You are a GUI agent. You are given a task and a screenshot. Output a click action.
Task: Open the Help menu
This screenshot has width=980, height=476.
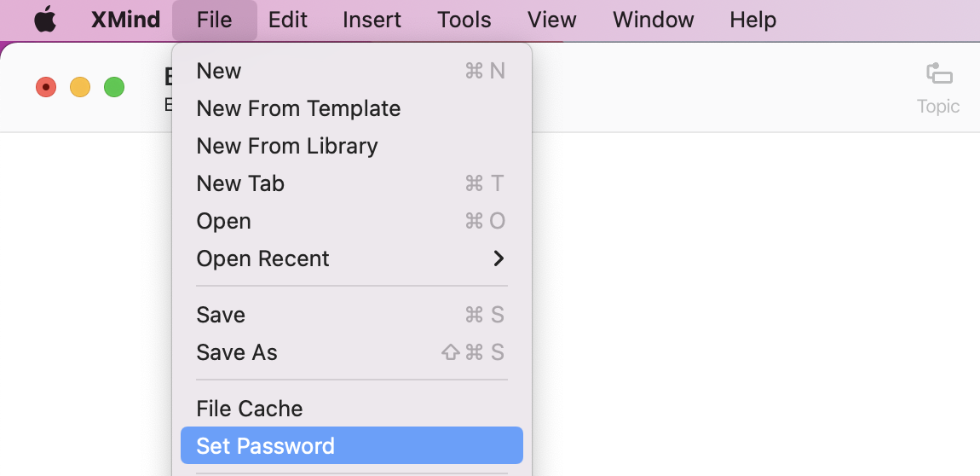[753, 20]
